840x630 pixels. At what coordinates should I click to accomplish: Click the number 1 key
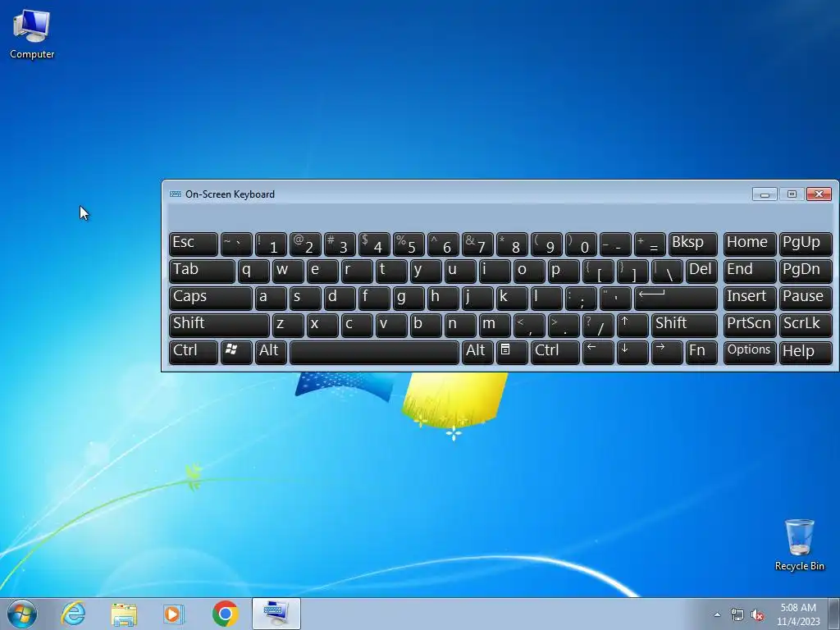point(271,244)
